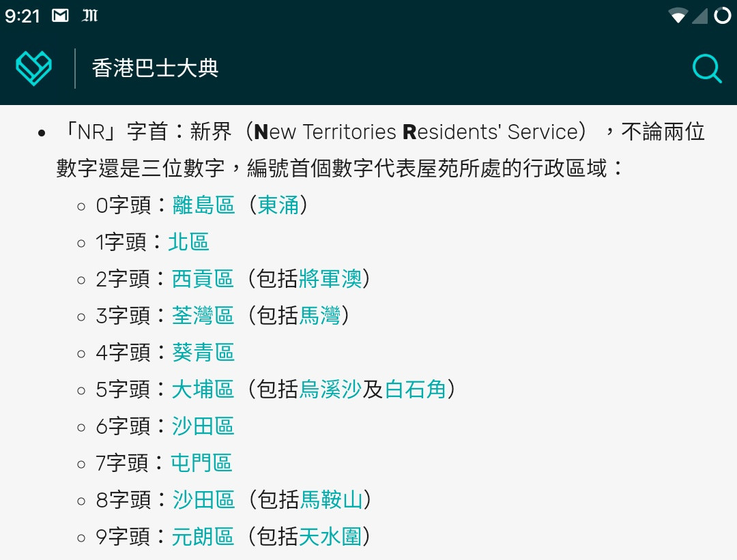Open the search magnifier icon
This screenshot has height=560, width=737.
point(706,68)
